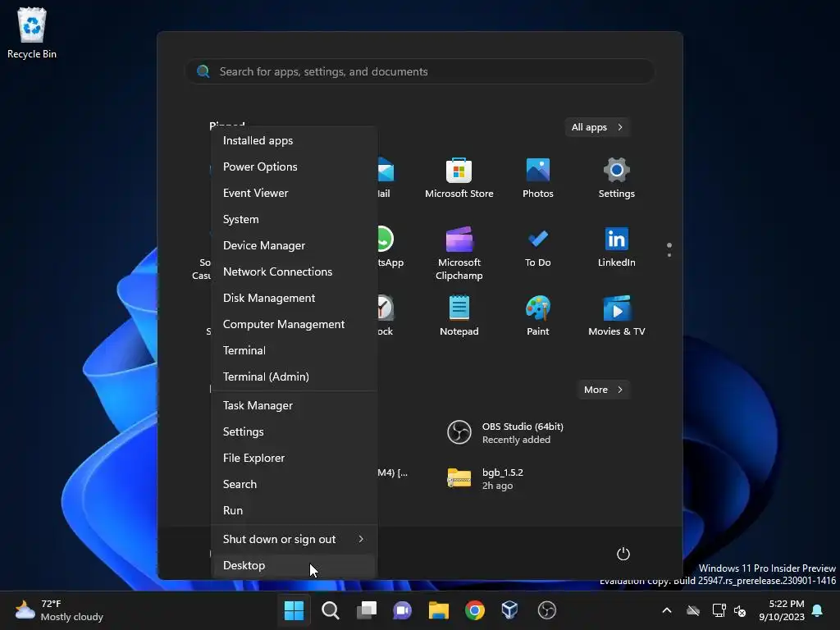This screenshot has height=630, width=840.
Task: Choose Search in the context menu
Action: 294,484
